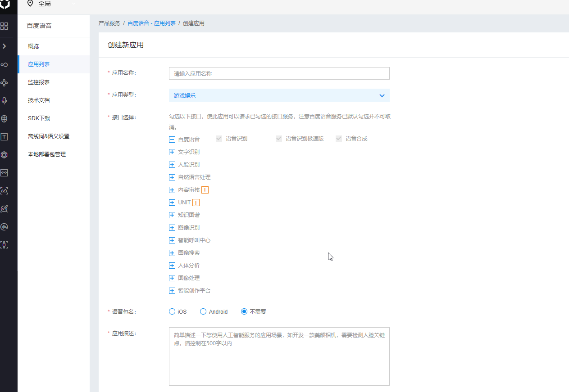Expand the 自然语言处理 interface group

[x=172, y=177]
